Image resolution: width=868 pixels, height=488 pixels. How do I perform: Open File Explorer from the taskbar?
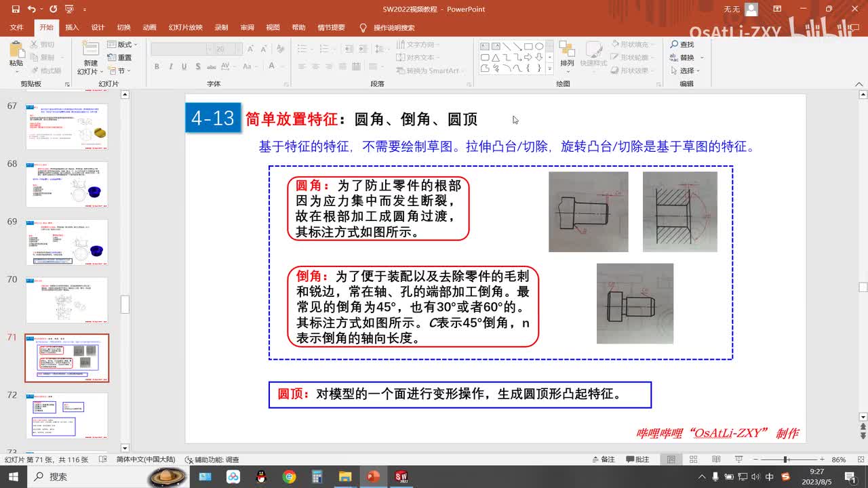click(344, 476)
